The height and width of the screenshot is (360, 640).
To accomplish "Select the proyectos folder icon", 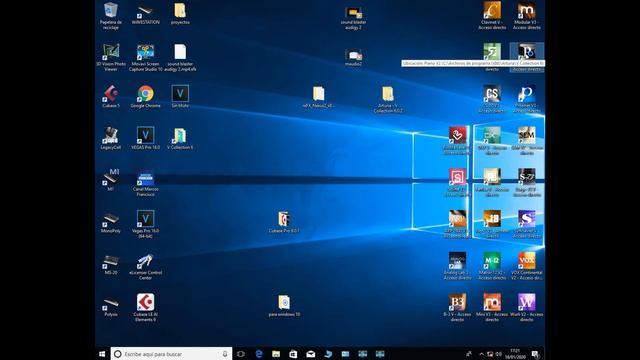I will coord(180,13).
